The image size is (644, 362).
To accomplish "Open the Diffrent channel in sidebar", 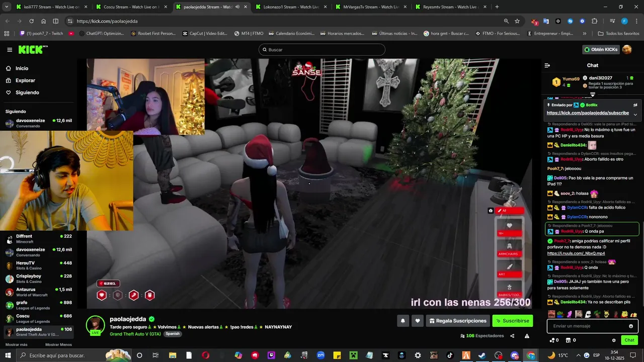I will point(38,239).
